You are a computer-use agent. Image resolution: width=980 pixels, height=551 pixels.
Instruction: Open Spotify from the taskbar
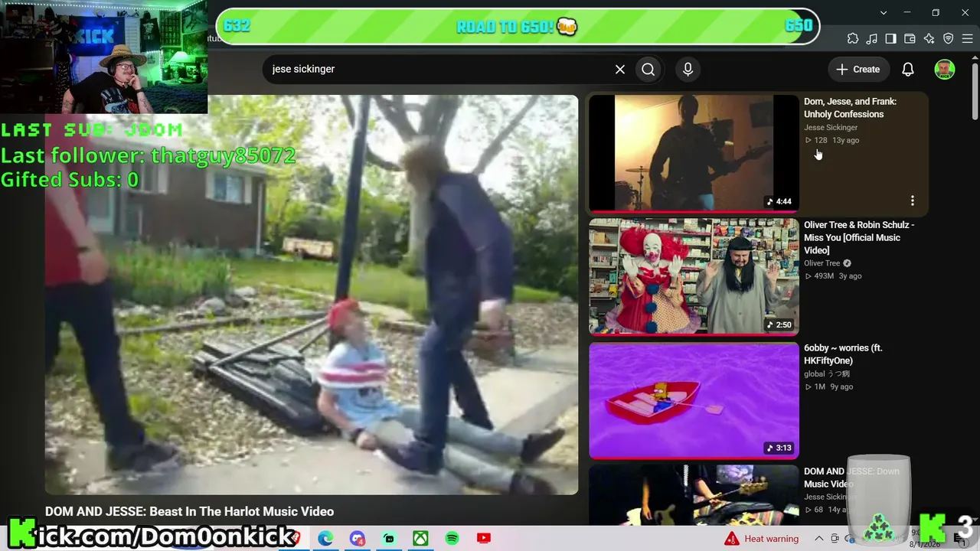[x=452, y=539]
